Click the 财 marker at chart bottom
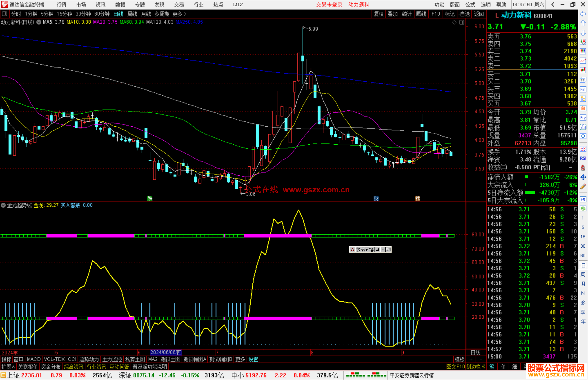Image resolution: width=588 pixels, height=380 pixels. coord(376,198)
